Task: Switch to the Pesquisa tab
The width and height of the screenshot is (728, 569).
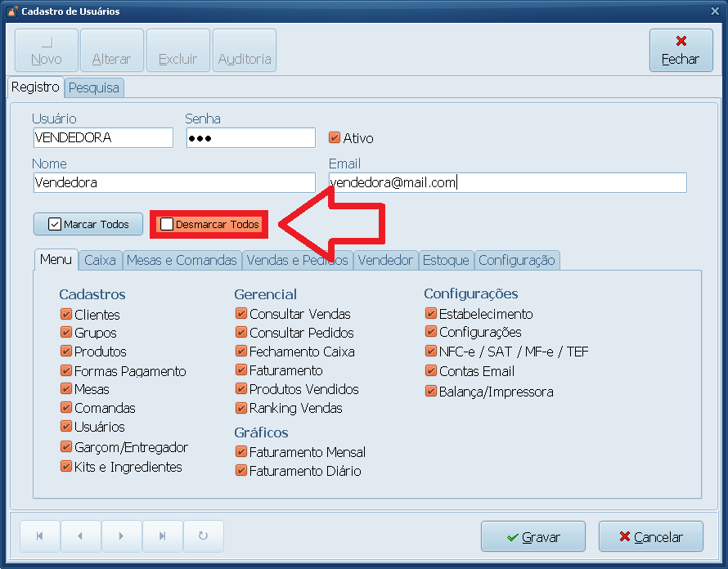Action: coord(94,87)
